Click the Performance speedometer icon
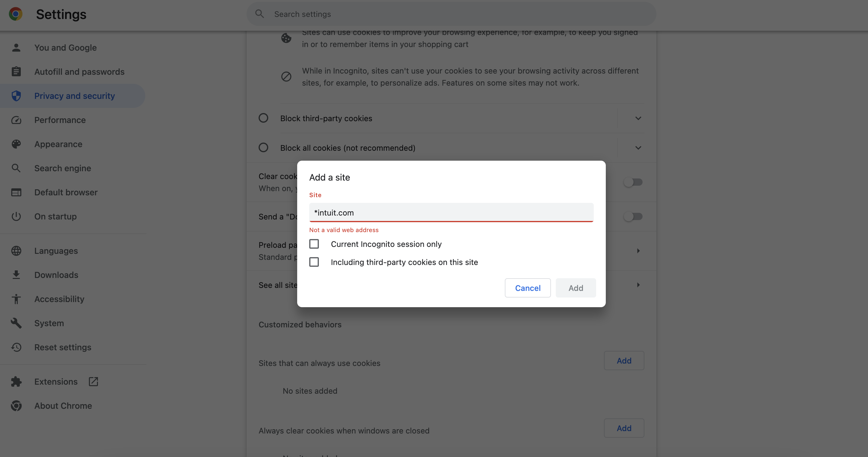This screenshot has width=868, height=457. coord(16,120)
